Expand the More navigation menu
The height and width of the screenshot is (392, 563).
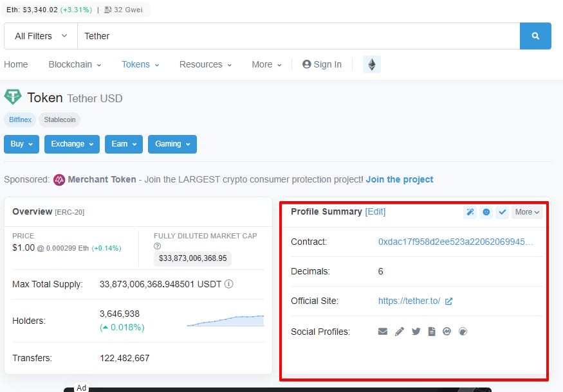tap(266, 64)
